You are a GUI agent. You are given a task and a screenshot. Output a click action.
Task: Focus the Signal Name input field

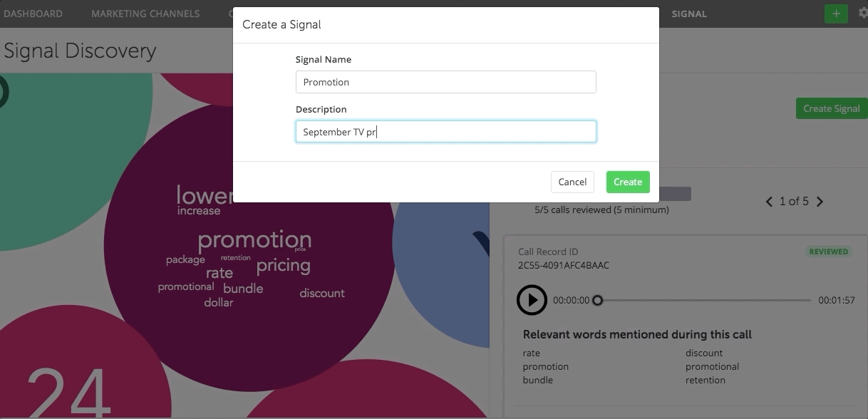click(445, 82)
